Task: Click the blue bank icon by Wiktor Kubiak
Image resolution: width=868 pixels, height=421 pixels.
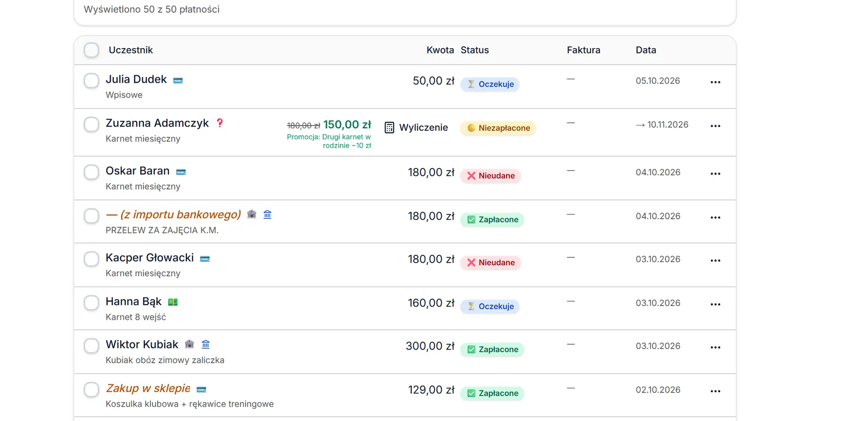Action: [206, 345]
